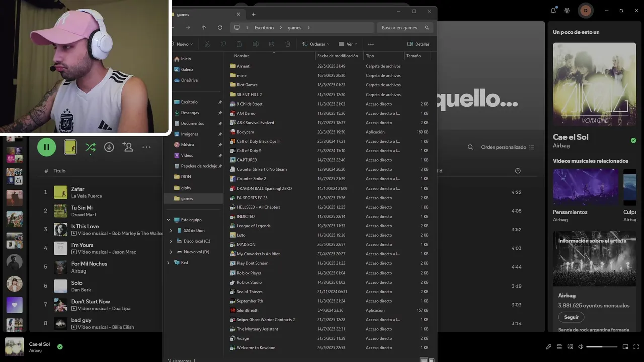Open the Dua Lipa artist link

[121, 308]
